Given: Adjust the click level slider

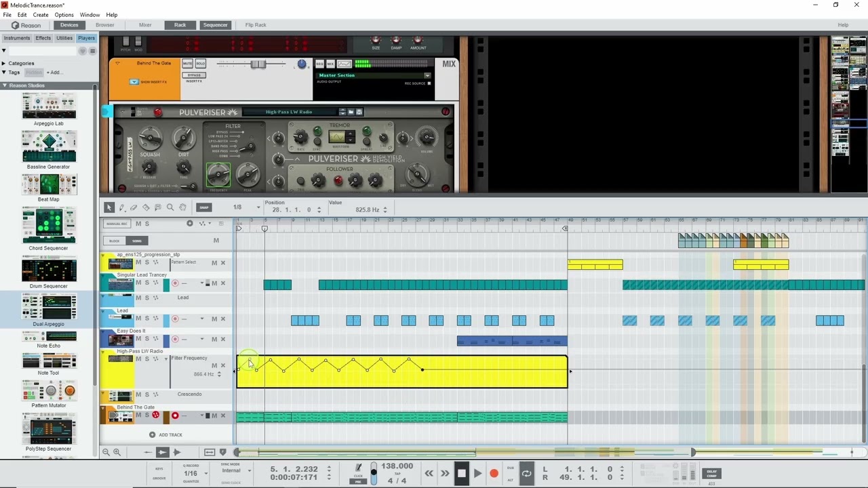Looking at the screenshot, I should pos(374,472).
